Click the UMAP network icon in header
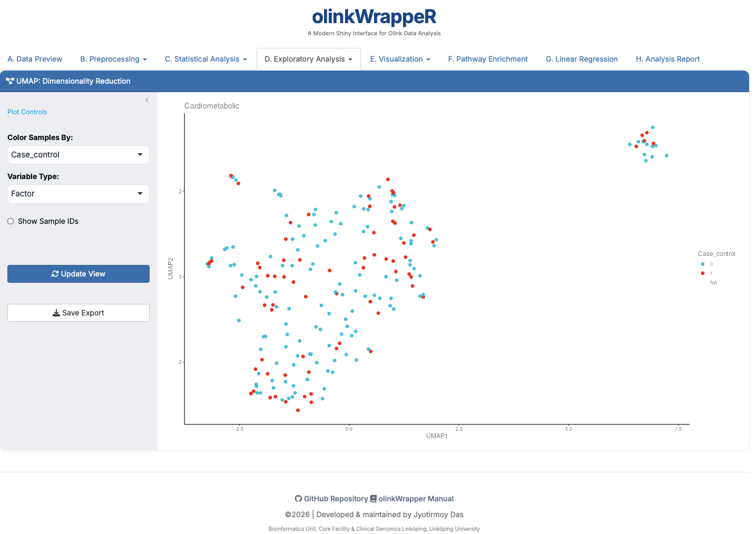The width and height of the screenshot is (756, 534). tap(9, 81)
